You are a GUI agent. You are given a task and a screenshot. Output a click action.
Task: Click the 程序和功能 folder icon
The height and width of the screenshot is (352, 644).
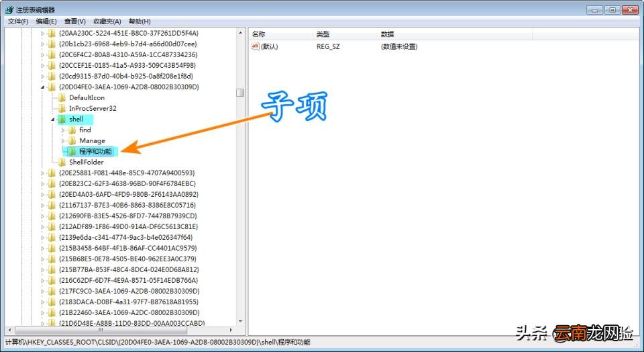(72, 151)
